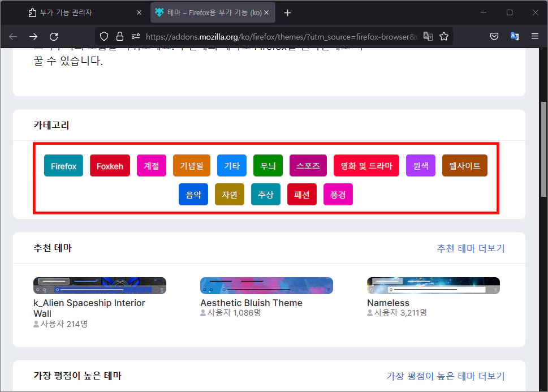Click the 가장 평점이 높은 테마 heading
The image size is (548, 392).
[77, 376]
